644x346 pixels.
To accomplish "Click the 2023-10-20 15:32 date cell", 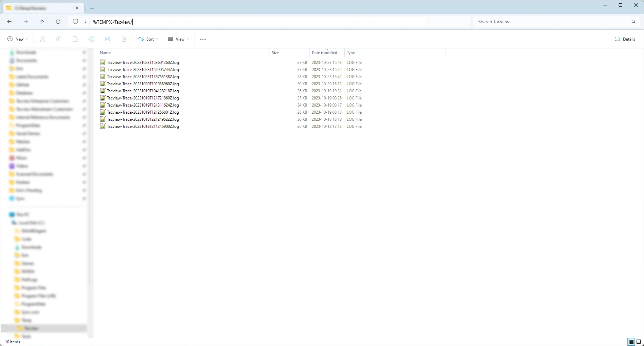I will pos(327,84).
